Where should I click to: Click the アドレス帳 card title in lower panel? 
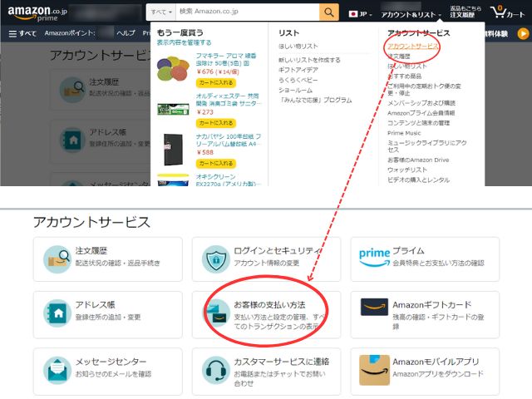pos(95,305)
